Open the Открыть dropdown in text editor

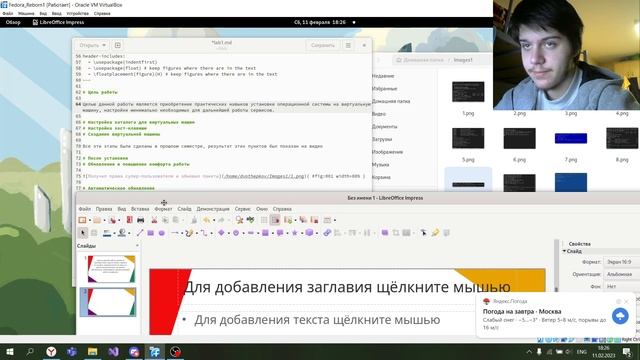point(93,45)
